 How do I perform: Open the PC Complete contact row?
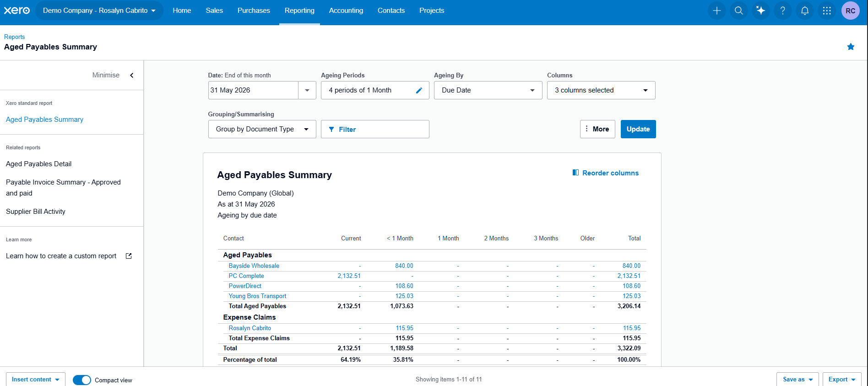[x=246, y=276]
